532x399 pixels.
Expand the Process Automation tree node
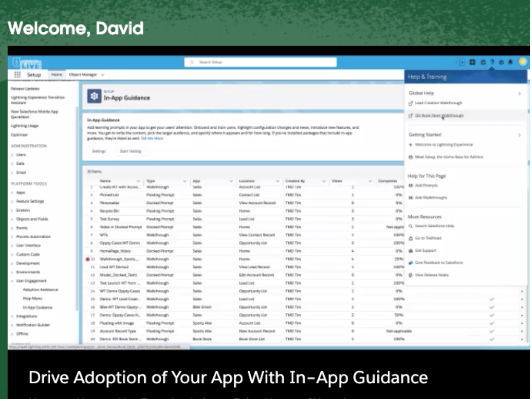pyautogui.click(x=12, y=237)
